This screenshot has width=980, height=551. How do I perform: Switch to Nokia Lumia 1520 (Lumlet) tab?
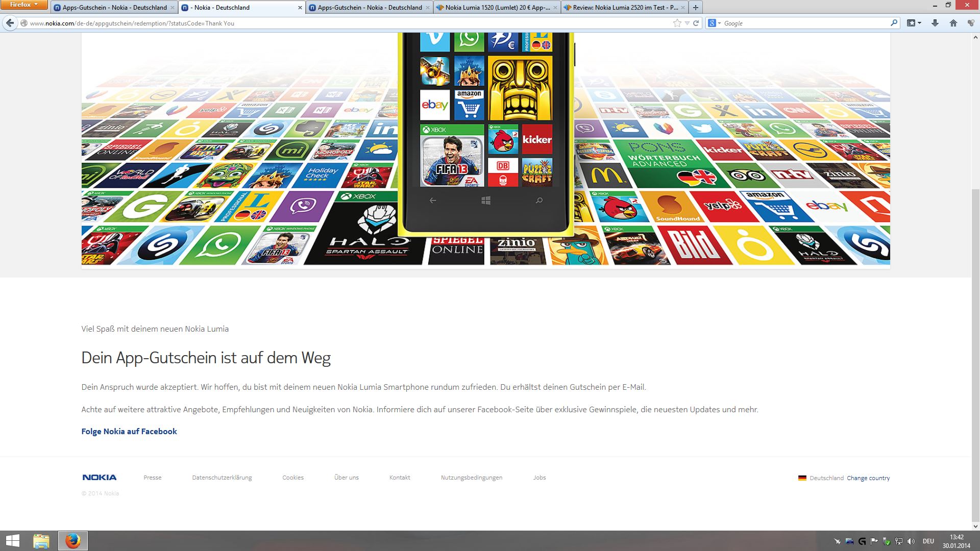(497, 7)
